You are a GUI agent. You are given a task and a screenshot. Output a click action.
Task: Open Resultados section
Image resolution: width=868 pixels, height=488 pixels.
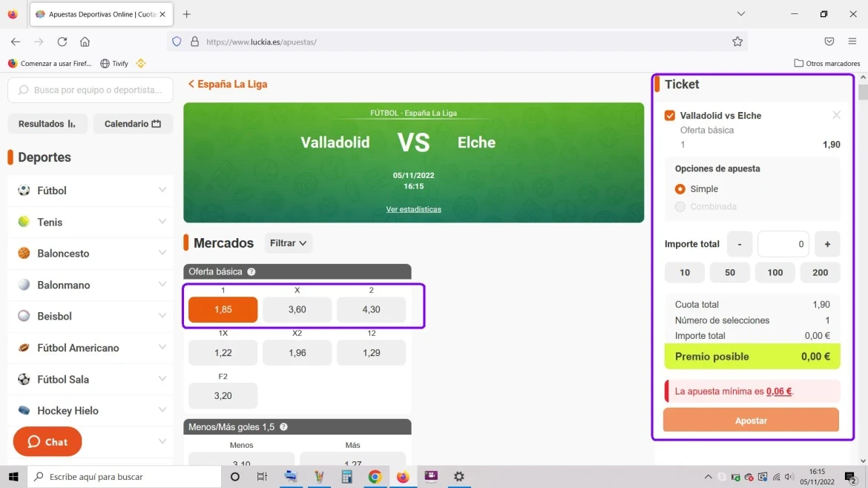(x=47, y=124)
